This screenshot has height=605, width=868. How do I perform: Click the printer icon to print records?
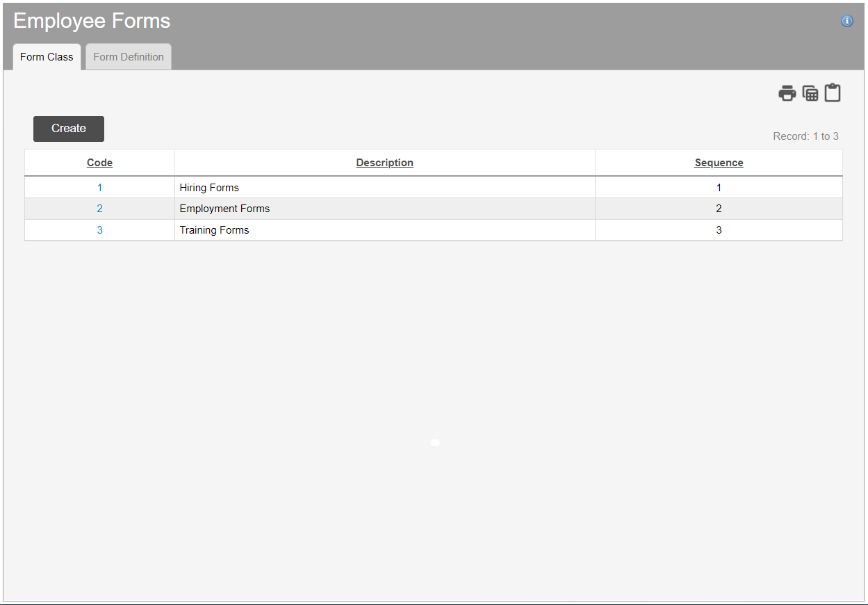coord(787,93)
